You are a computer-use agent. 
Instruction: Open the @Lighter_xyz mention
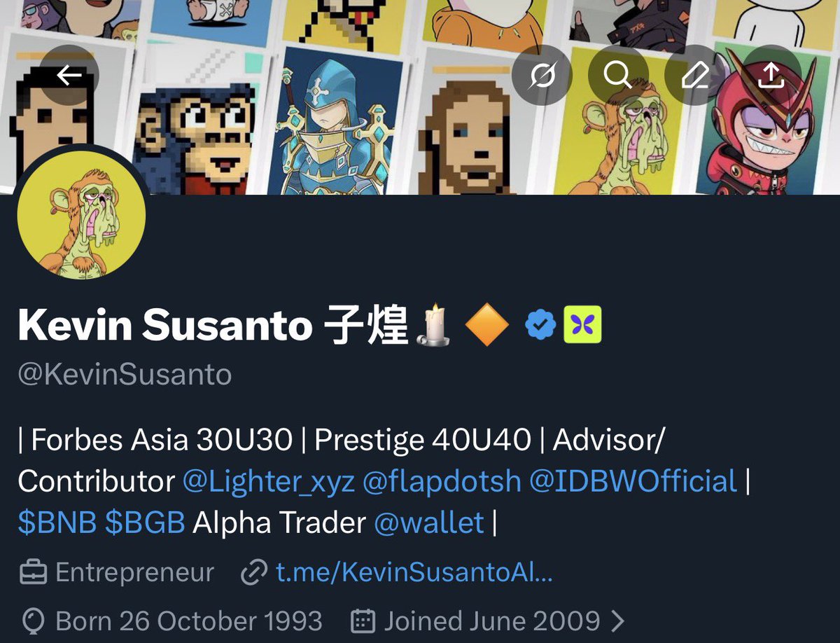pos(269,482)
